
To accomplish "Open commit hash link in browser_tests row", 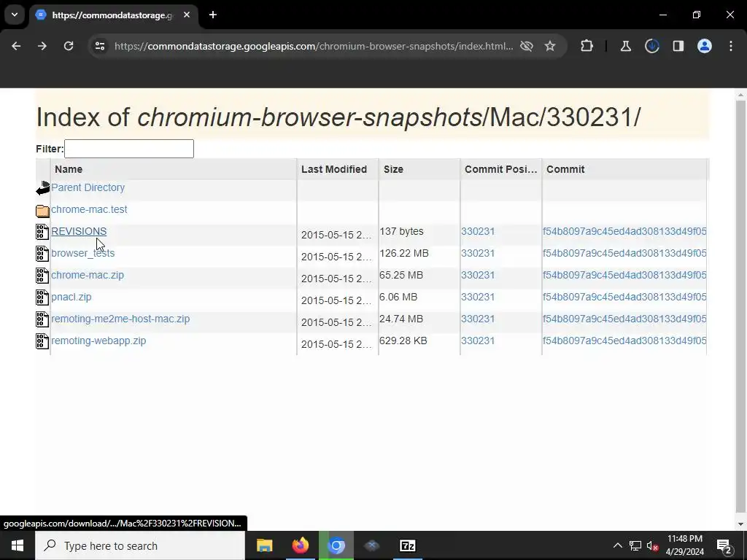I will [x=624, y=253].
